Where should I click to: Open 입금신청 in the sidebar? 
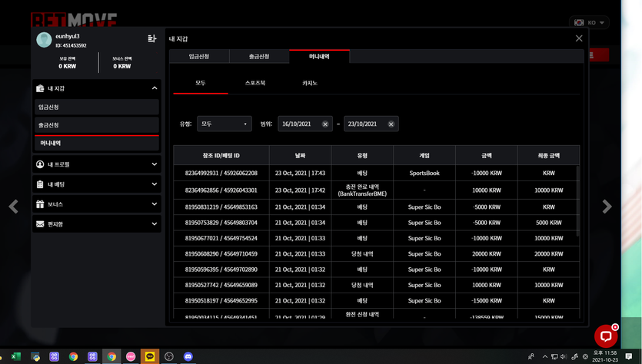[97, 108]
